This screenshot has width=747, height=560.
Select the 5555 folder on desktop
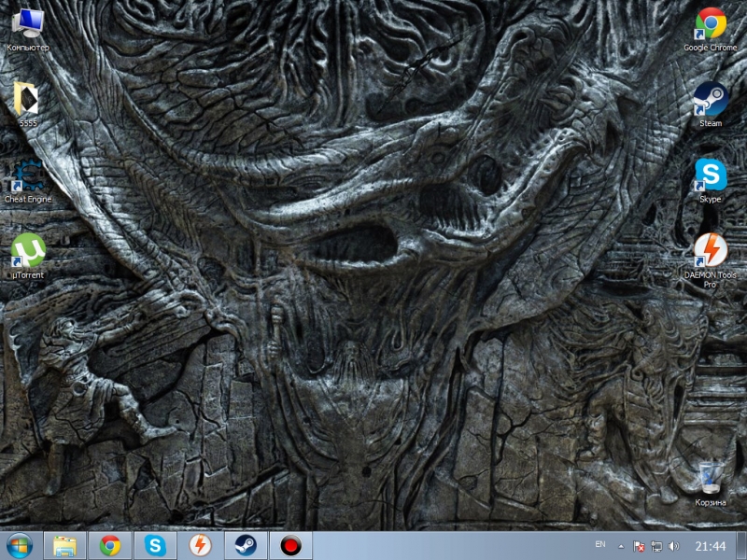tap(28, 104)
